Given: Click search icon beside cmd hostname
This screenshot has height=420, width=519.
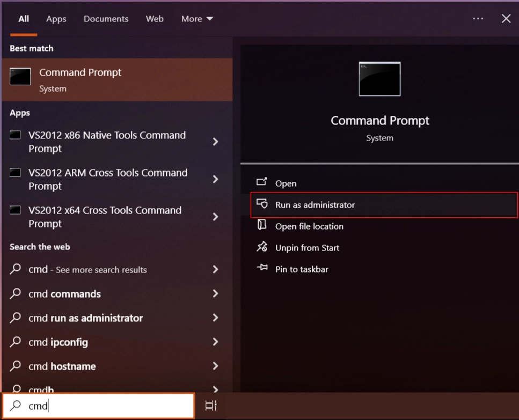Looking at the screenshot, I should (x=16, y=366).
